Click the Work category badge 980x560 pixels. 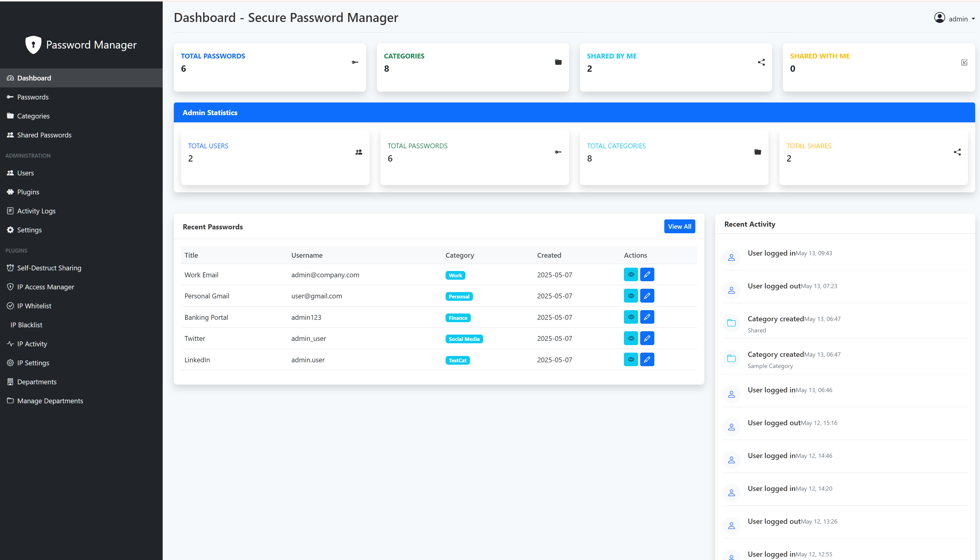pos(455,275)
